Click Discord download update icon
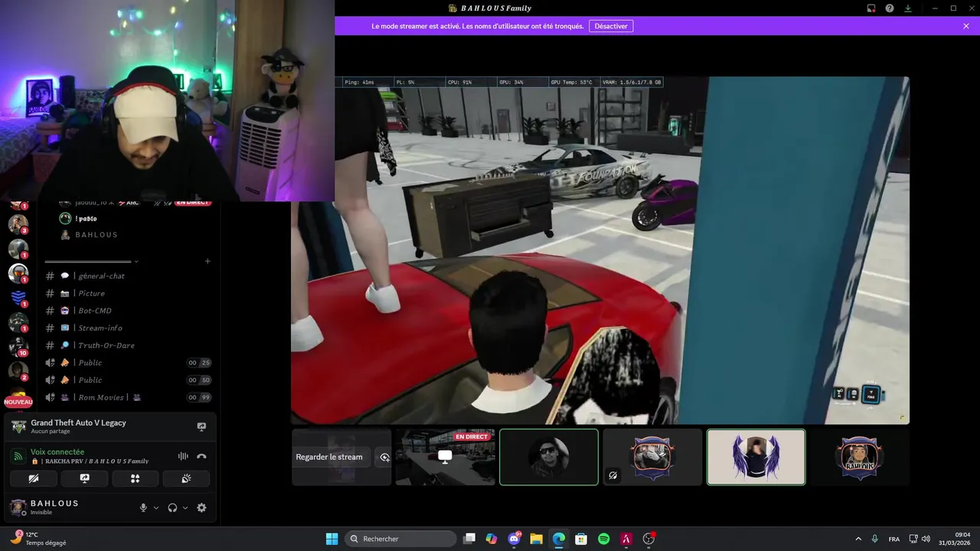The width and height of the screenshot is (980, 551). click(x=908, y=8)
